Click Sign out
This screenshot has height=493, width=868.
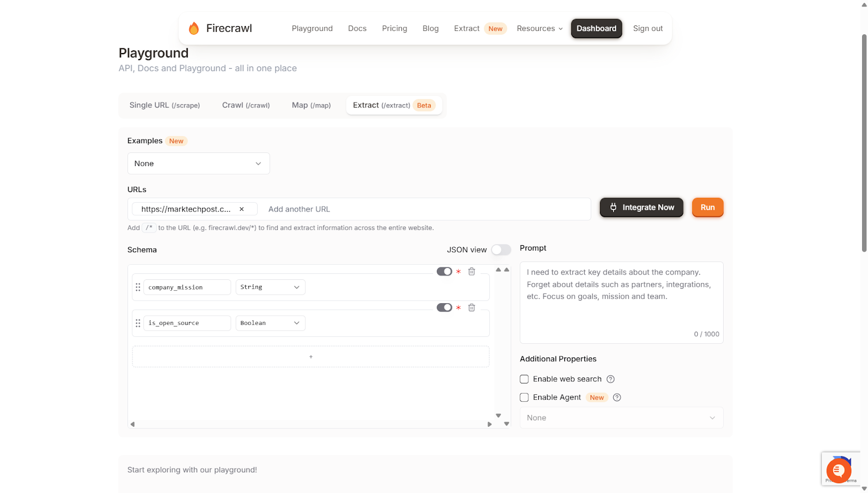tap(648, 29)
